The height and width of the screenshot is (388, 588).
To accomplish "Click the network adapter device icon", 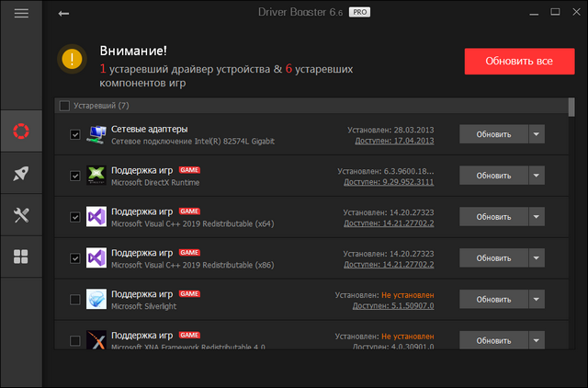I will (96, 134).
